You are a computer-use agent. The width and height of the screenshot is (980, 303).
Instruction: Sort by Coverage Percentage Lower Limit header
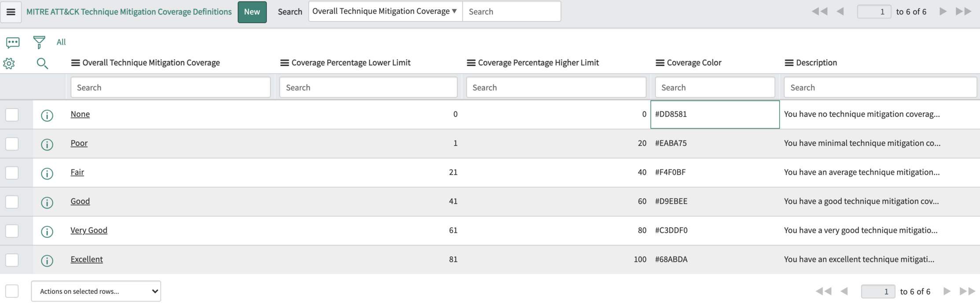(351, 63)
